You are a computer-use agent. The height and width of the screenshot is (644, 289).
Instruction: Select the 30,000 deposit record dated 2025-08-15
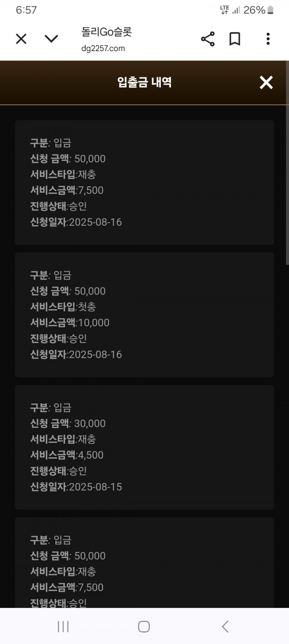point(144,447)
